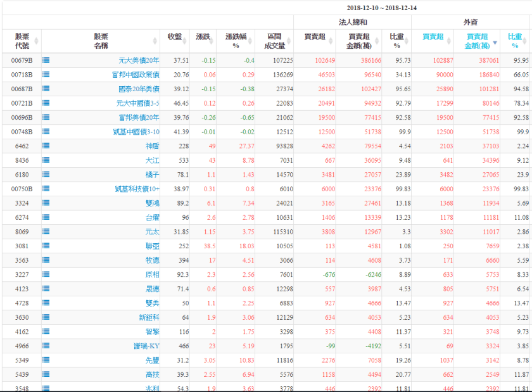Click the list icon for 元大美債20年
Screen dimensions: 532x392
pos(46,60)
